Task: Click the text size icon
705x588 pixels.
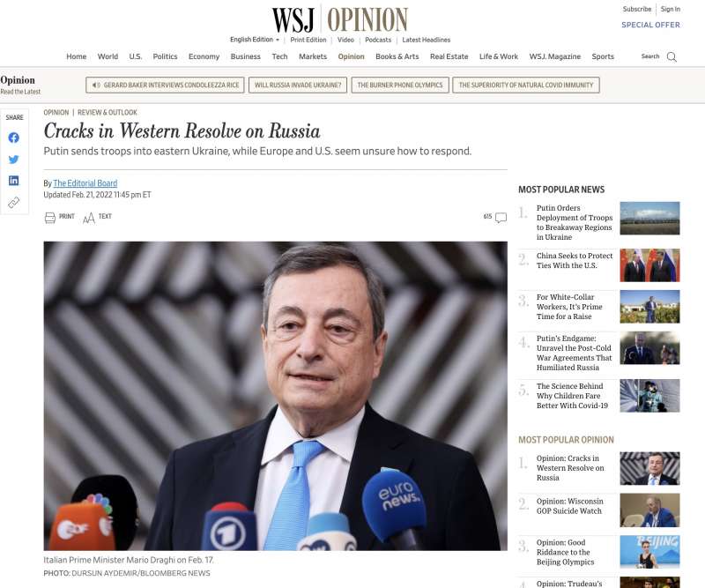Action: (x=89, y=219)
